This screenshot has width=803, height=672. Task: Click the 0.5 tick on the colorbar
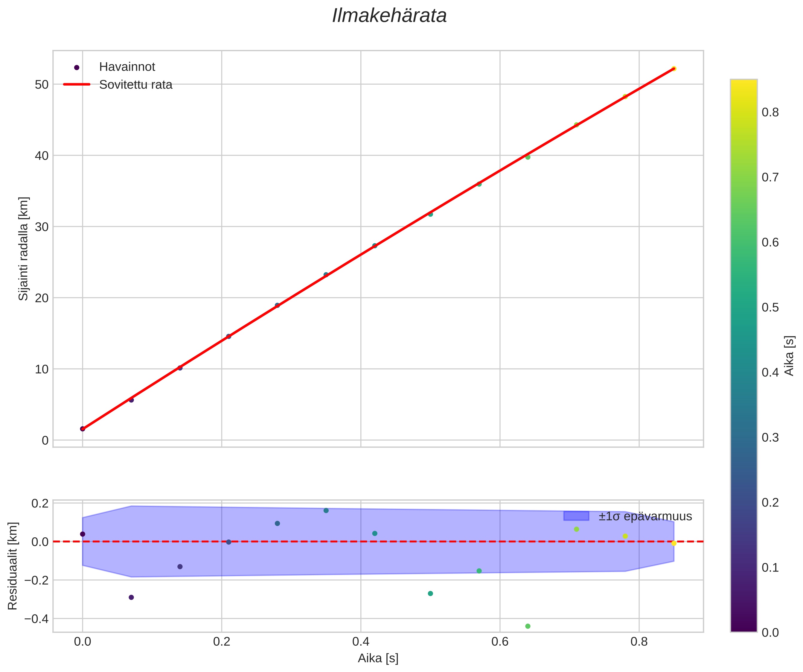tap(770, 308)
